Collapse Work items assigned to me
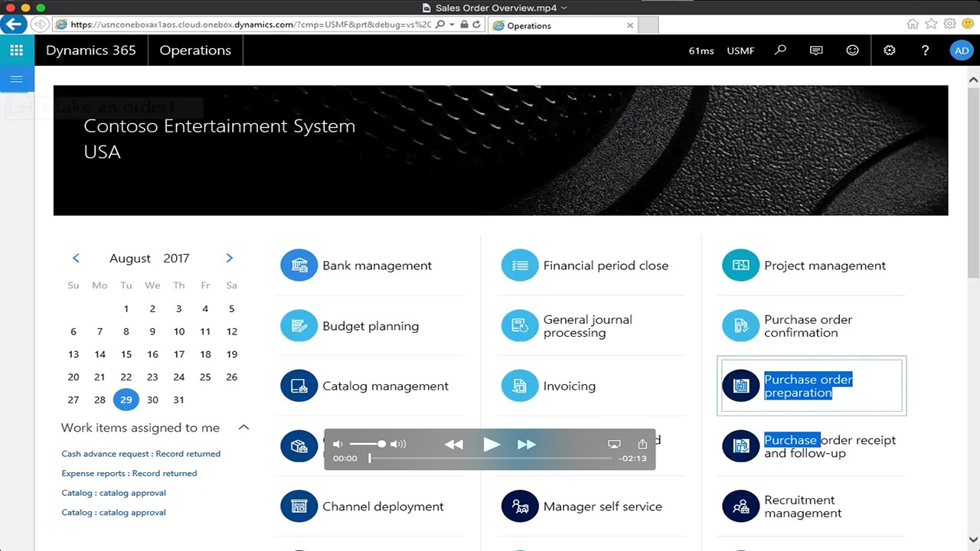The width and height of the screenshot is (980, 551). [x=243, y=427]
